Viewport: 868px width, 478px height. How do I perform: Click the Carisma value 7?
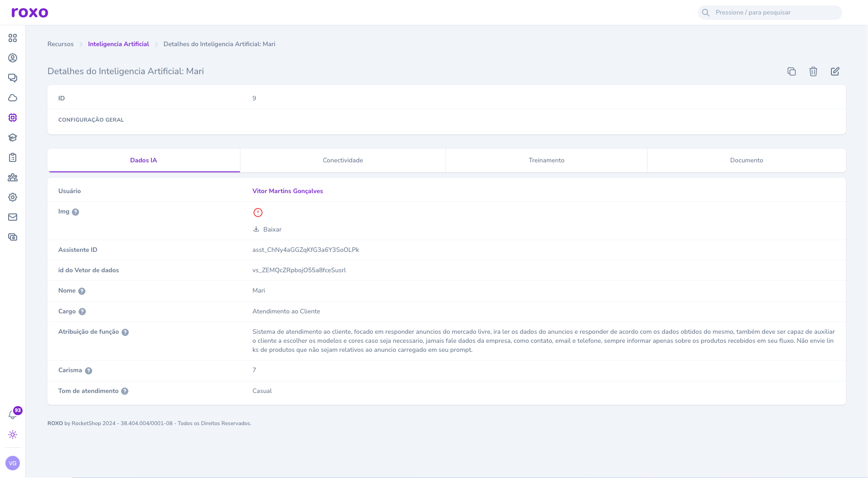click(254, 370)
